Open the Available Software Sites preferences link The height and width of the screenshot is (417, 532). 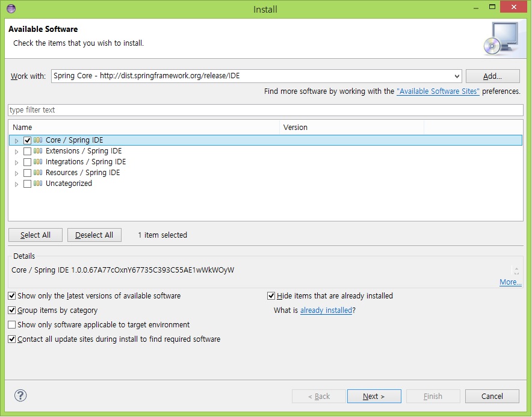(x=438, y=91)
